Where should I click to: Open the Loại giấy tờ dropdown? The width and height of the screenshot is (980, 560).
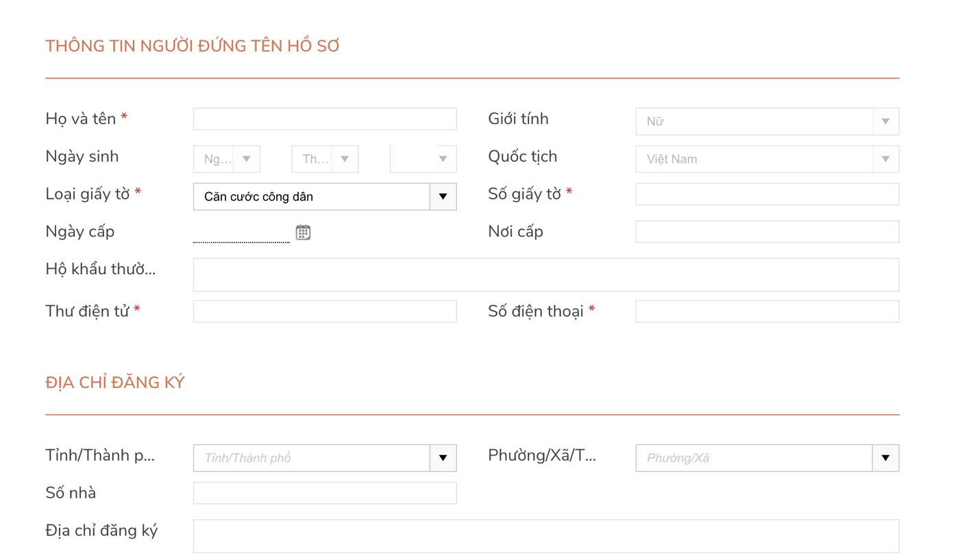point(324,197)
